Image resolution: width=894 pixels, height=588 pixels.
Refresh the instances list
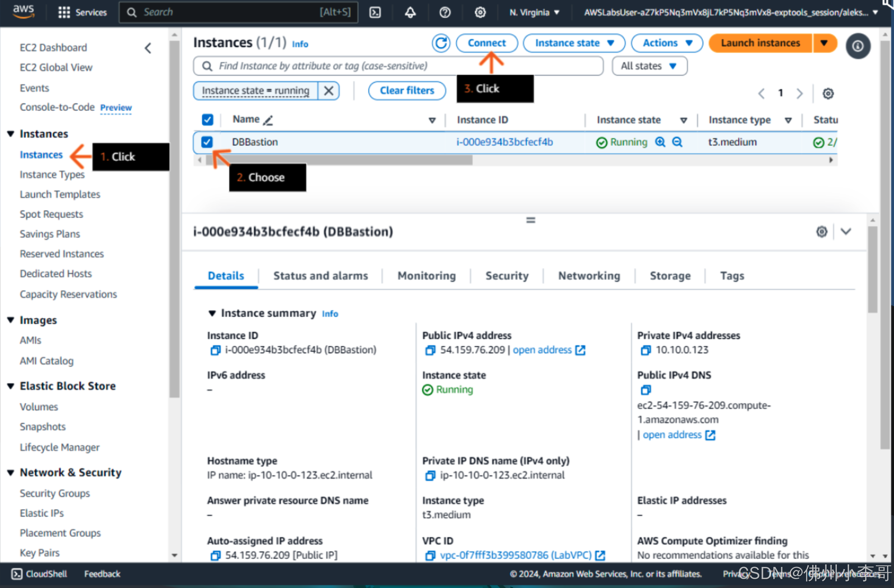441,43
